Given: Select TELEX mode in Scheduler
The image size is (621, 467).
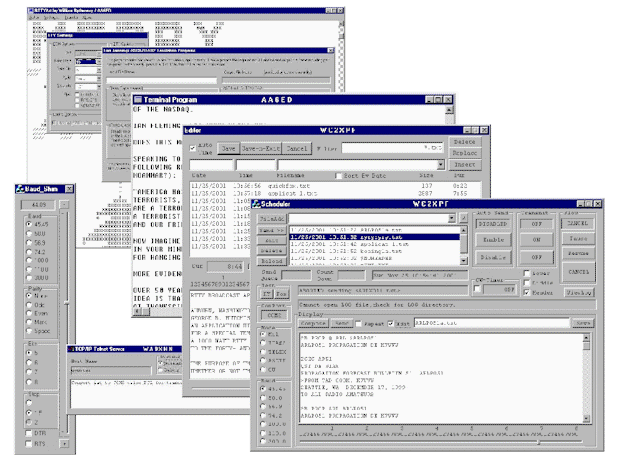Looking at the screenshot, I should 263,352.
